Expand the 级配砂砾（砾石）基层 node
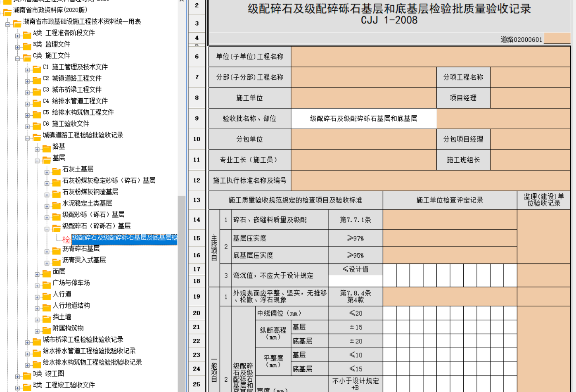This screenshot has width=576, height=392. 47,218
